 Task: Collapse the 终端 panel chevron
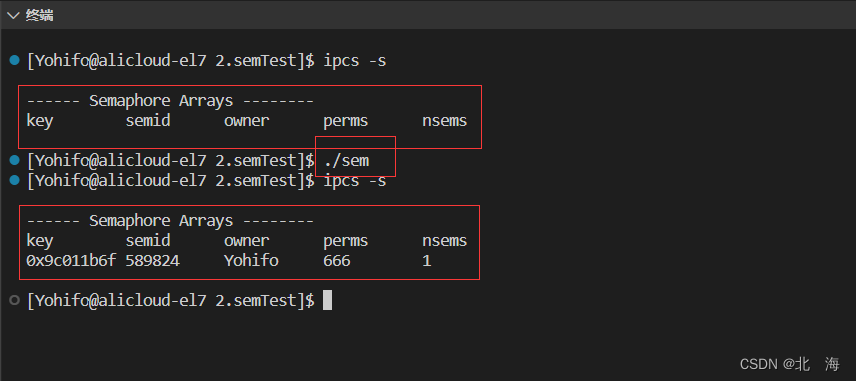[14, 16]
